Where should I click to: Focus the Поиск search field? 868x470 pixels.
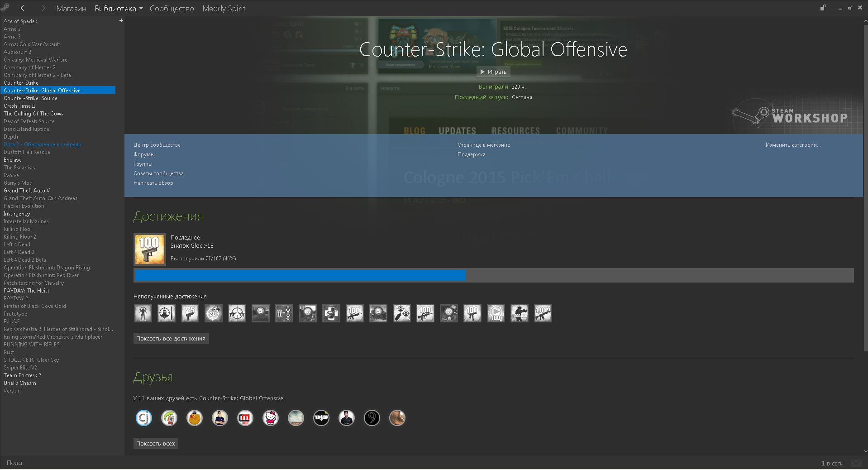click(15, 463)
